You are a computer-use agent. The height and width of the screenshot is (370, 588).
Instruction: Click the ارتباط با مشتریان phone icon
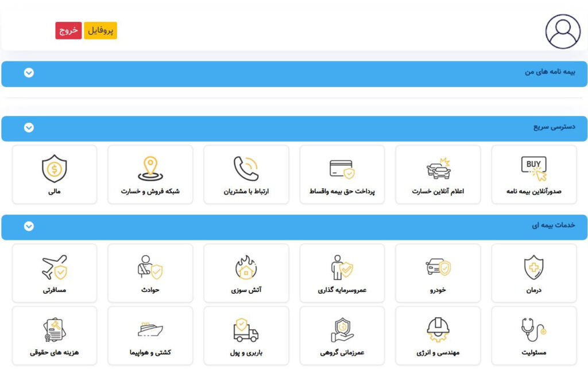pyautogui.click(x=246, y=174)
